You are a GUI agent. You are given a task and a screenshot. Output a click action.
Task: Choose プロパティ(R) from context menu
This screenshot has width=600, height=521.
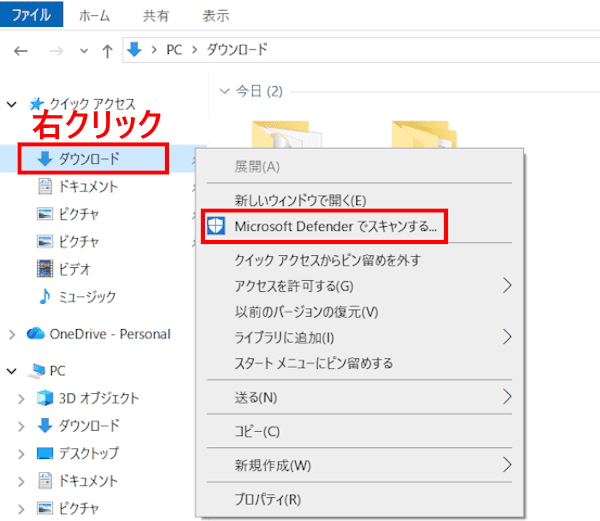[x=267, y=499]
